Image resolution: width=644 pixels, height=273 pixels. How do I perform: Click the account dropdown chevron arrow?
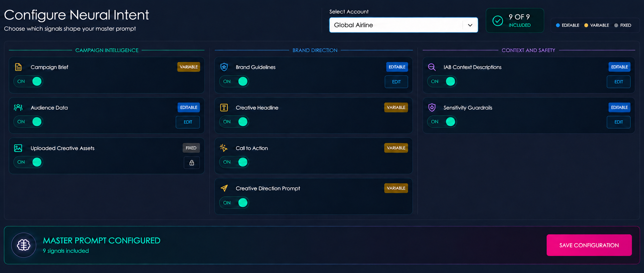tap(470, 25)
